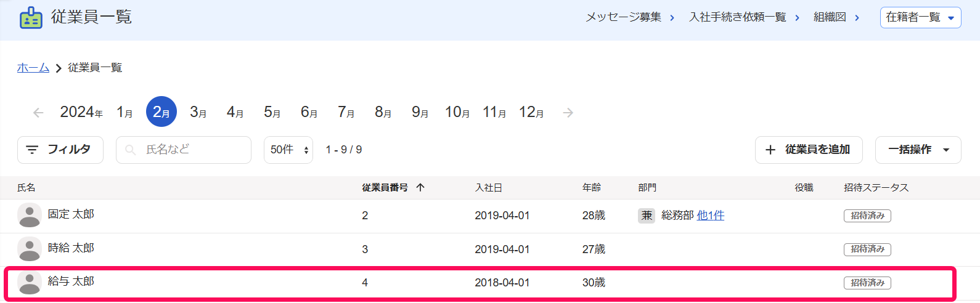The height and width of the screenshot is (303, 980).
Task: Open the 50件 page size selector
Action: click(288, 150)
